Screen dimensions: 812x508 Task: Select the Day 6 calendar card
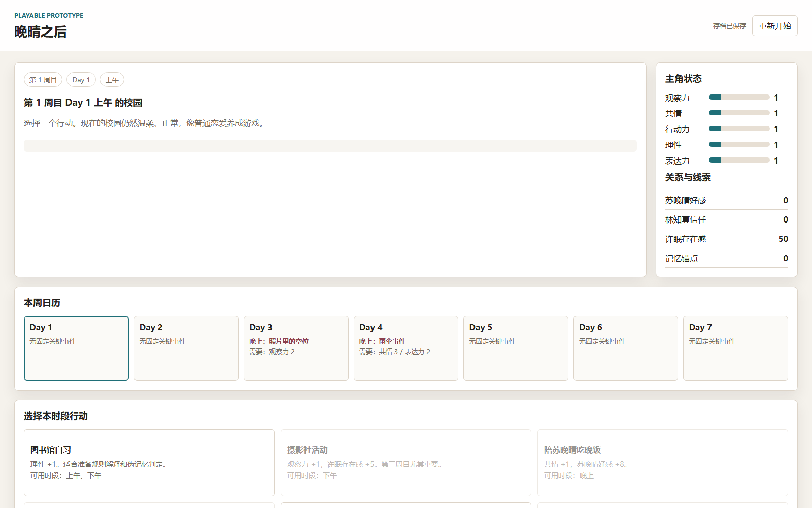point(626,348)
